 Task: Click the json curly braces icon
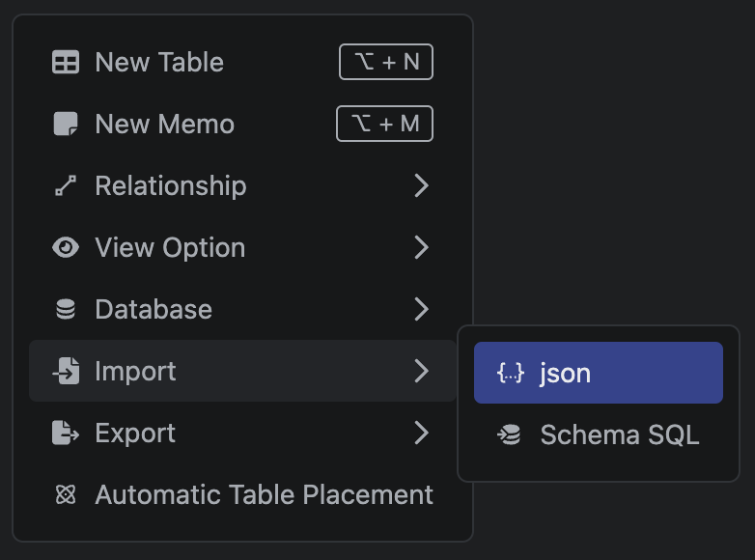(510, 373)
